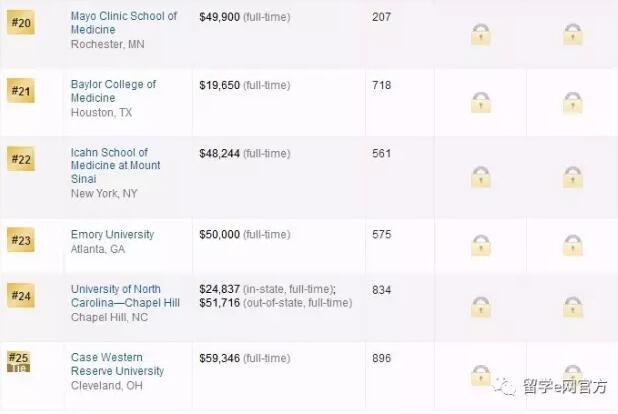Viewport: 618px width, 414px height.
Task: Click first lock icon in Emory row
Action: pyautogui.click(x=481, y=245)
